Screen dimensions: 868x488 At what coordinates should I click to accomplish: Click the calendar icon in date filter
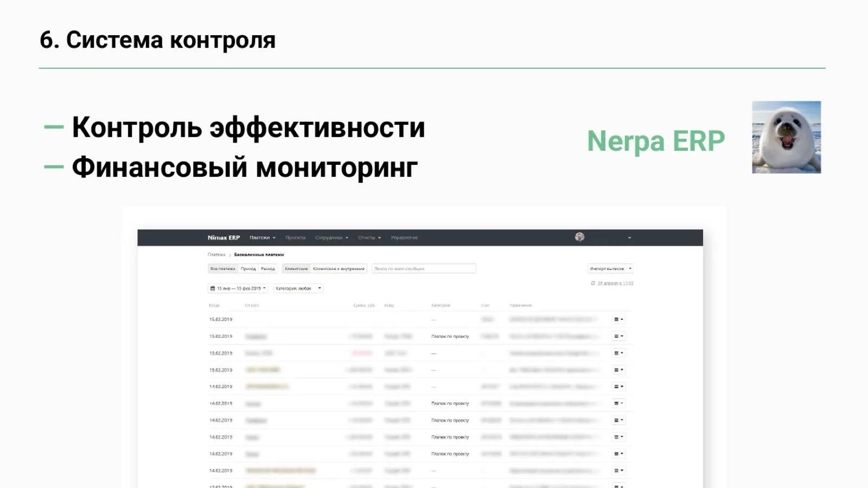point(213,288)
